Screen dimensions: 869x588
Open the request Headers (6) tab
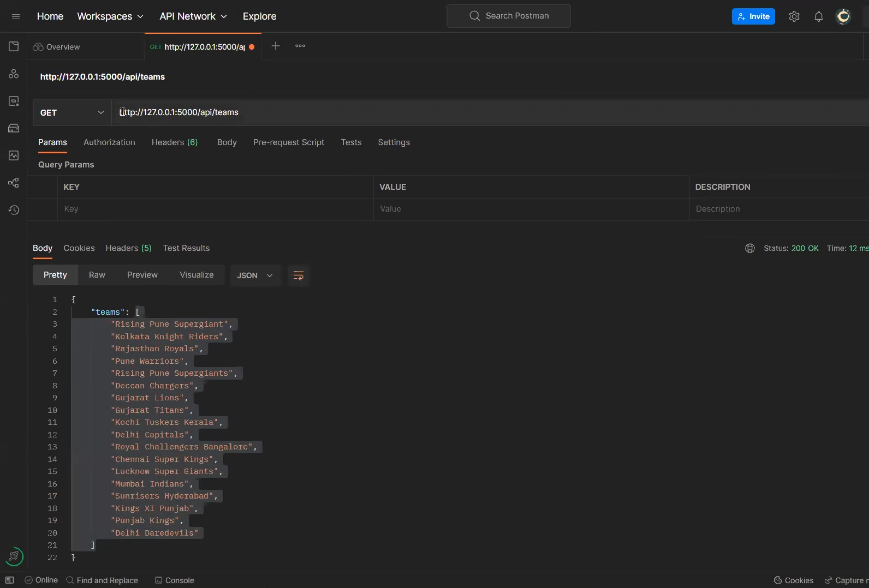click(175, 142)
